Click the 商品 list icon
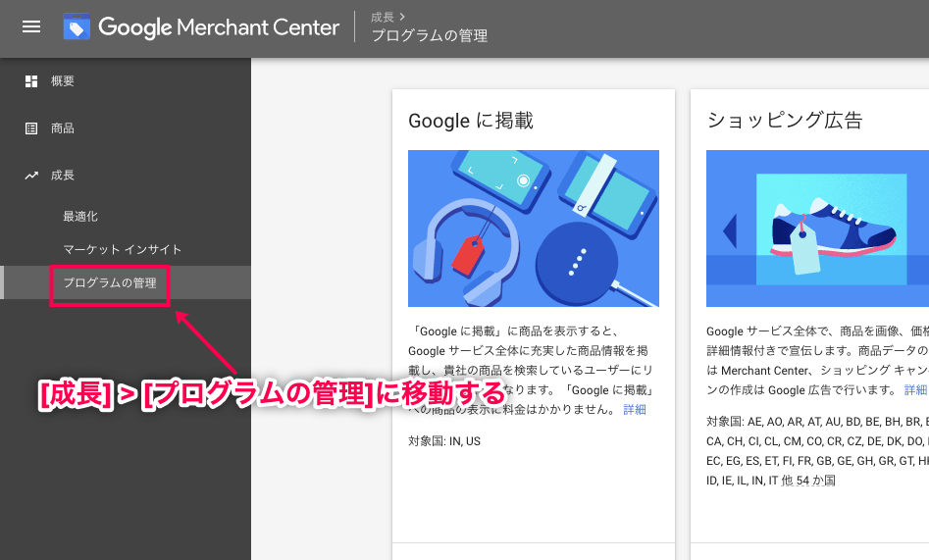Viewport: 929px width, 560px height. pyautogui.click(x=31, y=128)
